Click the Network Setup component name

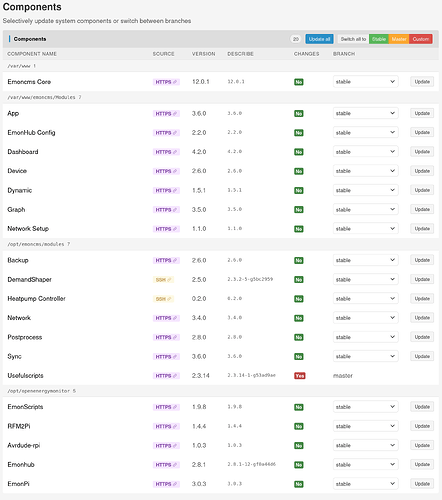[x=28, y=229]
